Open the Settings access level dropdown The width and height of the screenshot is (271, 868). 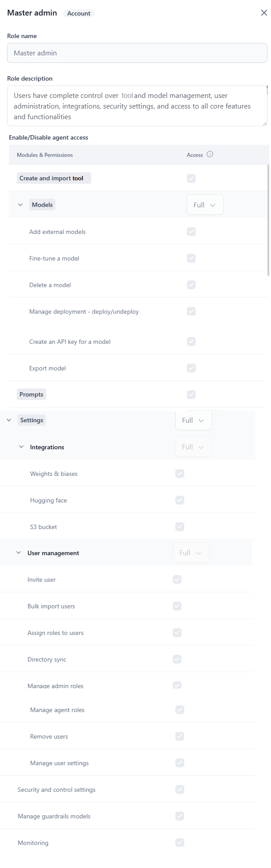(194, 420)
